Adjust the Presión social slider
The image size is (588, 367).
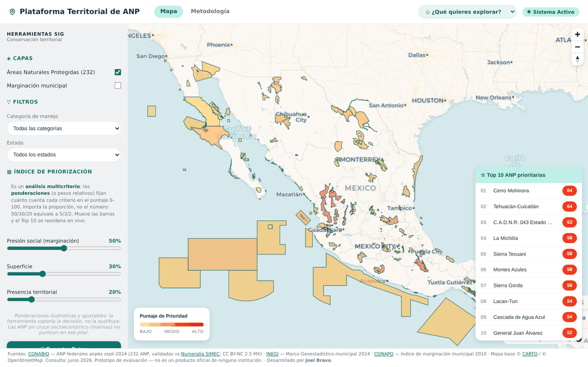[64, 248]
